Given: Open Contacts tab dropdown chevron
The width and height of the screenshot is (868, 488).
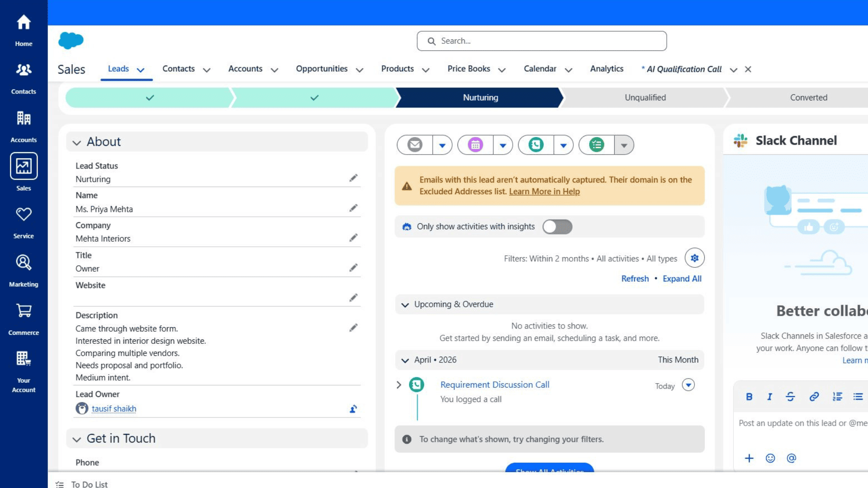Looking at the screenshot, I should click(x=207, y=70).
